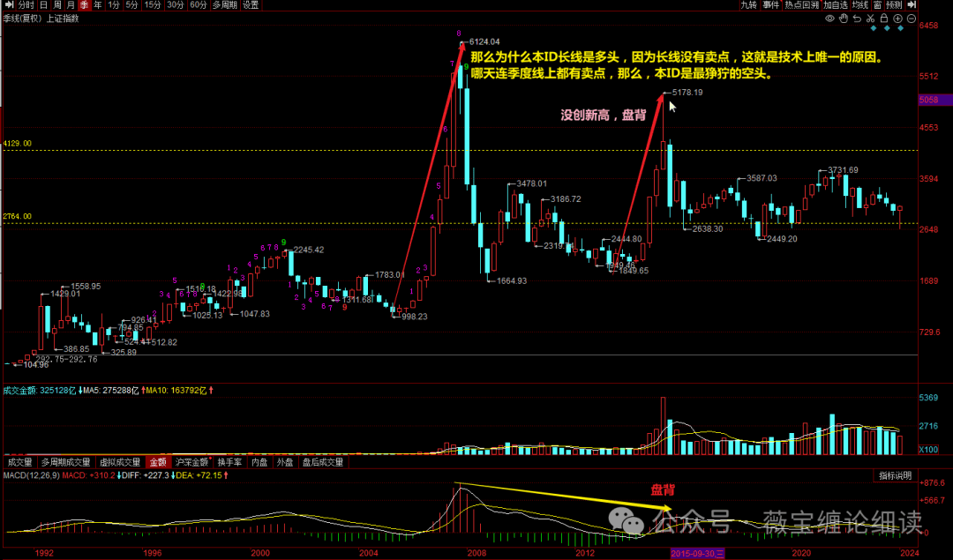Viewport: 953px width, 560px height.
Task: Click the 成交金额 value label
Action: (40, 391)
